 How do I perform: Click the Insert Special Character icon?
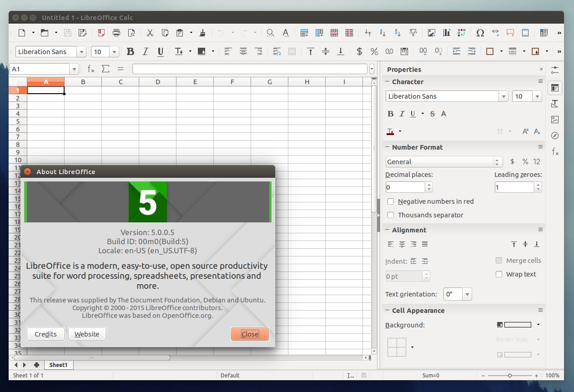480,32
